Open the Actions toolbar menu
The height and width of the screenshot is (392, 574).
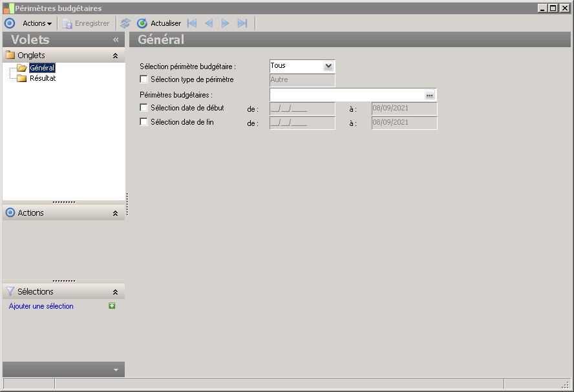(x=37, y=23)
